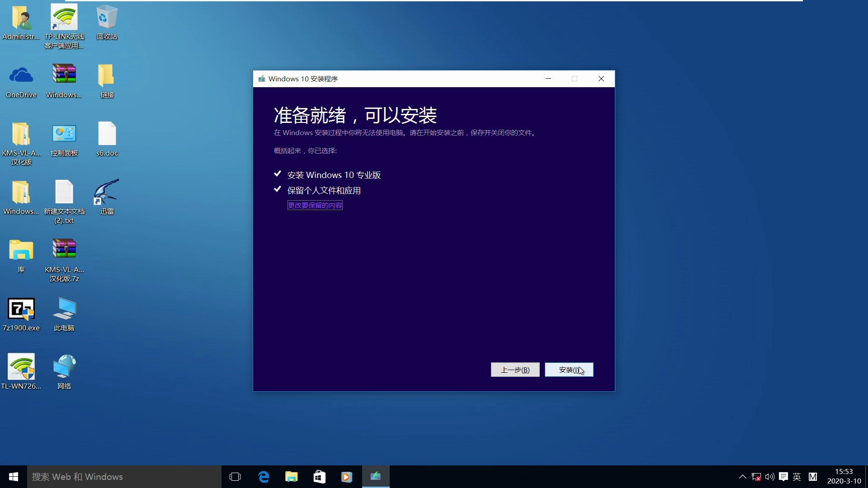Select the Windows... folder next to 新建文本文档

(21, 198)
